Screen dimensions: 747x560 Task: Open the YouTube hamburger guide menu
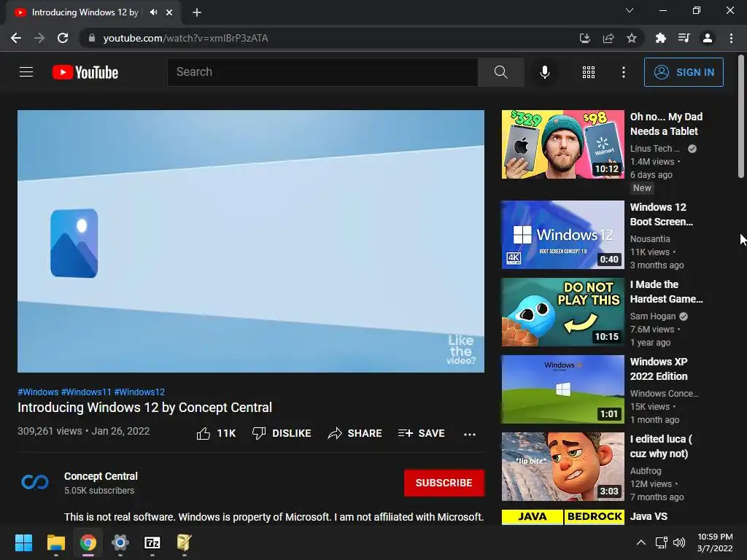(x=26, y=72)
